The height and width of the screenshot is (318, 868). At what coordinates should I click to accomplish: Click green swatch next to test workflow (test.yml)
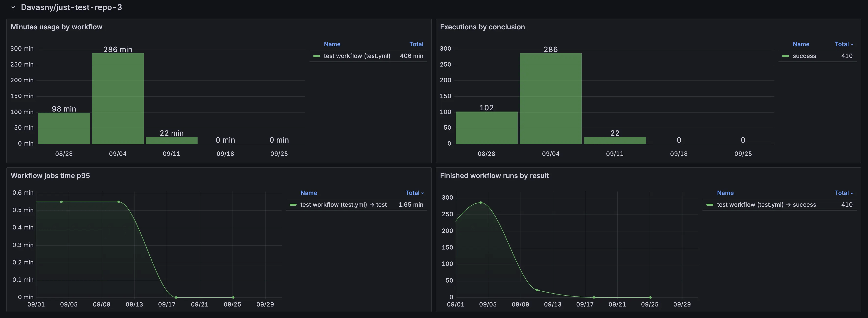316,56
